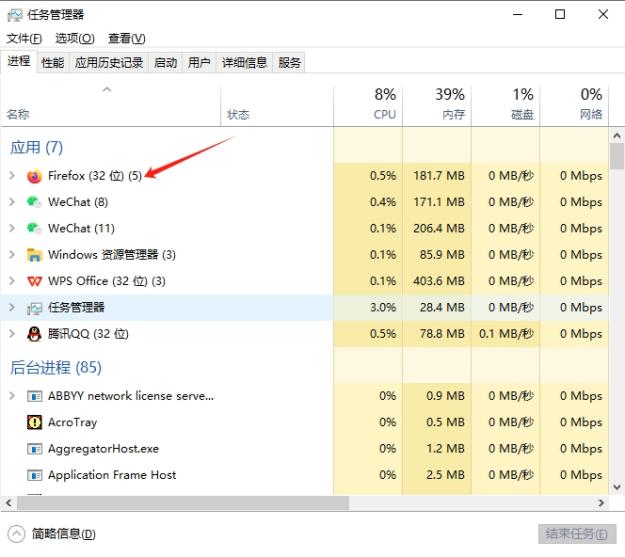Select the AggregatorHost.exe process name
Screen dimensions: 625x557
[x=103, y=449]
